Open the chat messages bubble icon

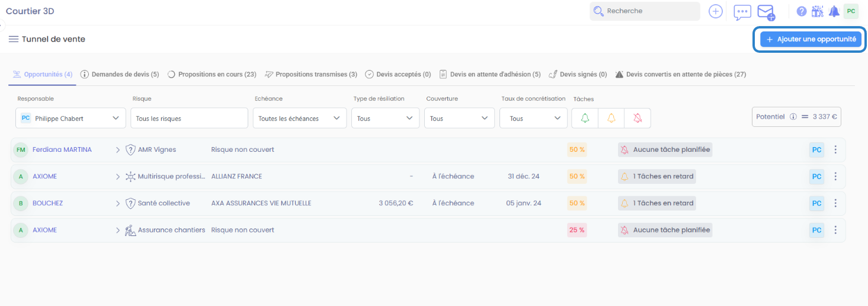(742, 12)
